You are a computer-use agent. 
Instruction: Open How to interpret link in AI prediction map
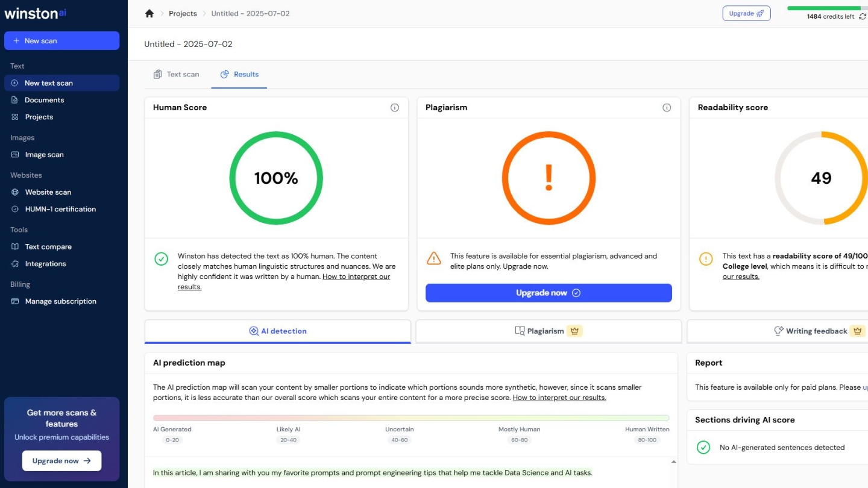pos(559,398)
